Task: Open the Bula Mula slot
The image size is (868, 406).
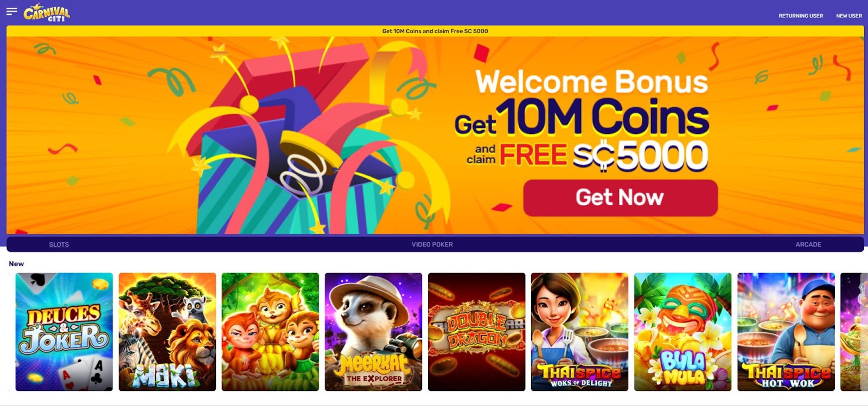Action: point(682,332)
